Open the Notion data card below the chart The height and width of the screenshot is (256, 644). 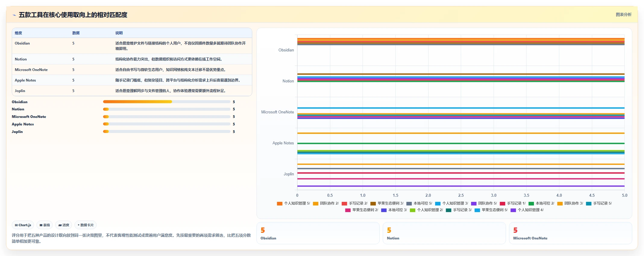click(444, 233)
